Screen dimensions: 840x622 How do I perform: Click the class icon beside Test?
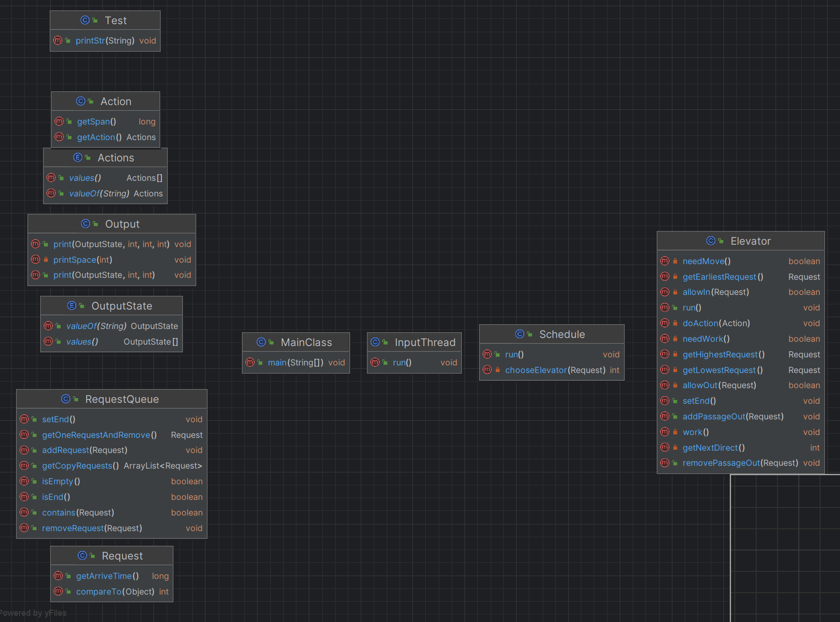click(x=85, y=20)
